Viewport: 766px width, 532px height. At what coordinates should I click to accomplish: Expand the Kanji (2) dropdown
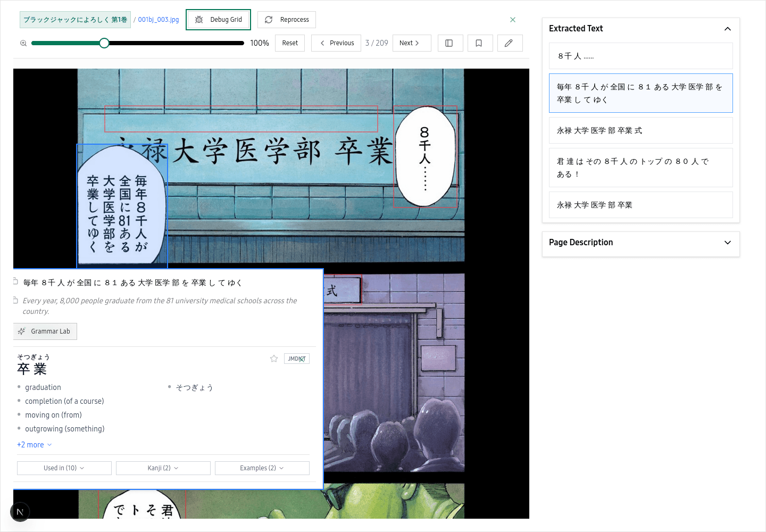coord(163,468)
